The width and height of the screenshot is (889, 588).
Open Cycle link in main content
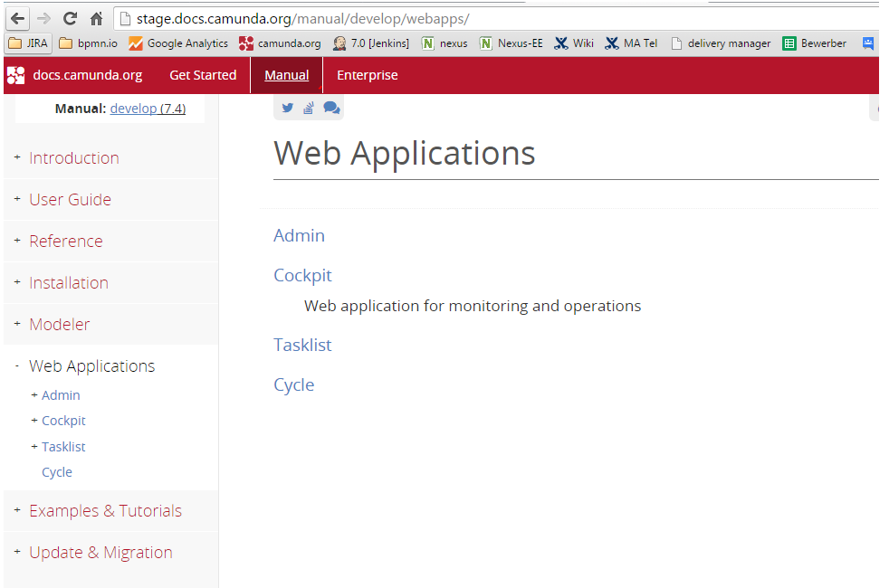[293, 384]
